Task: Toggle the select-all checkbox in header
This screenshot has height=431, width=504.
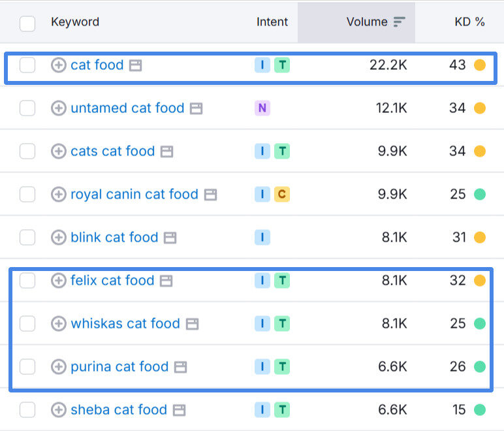Action: [27, 24]
